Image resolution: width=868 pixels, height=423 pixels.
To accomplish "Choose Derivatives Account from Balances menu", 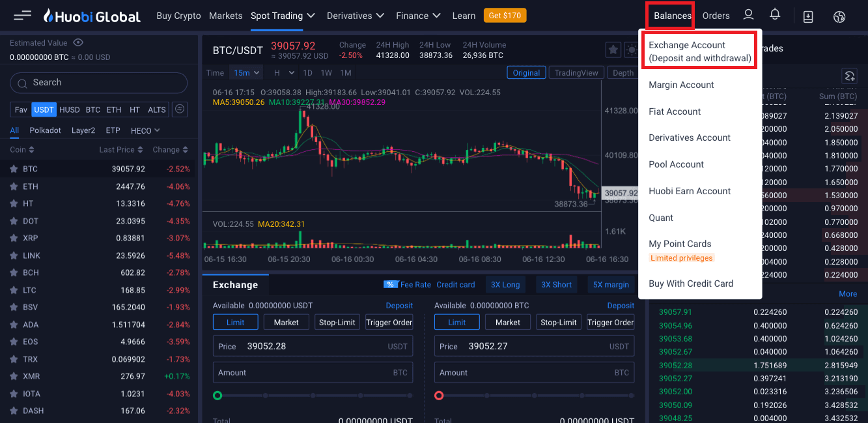I will tap(690, 138).
